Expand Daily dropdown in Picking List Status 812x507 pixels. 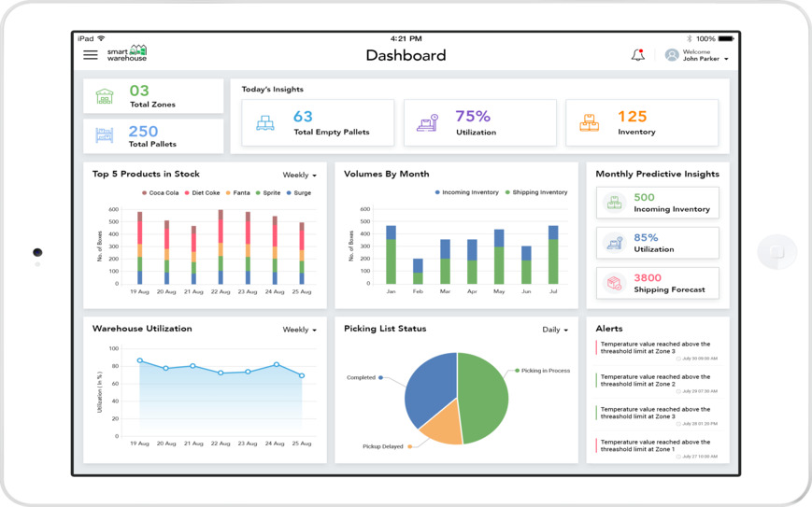tap(555, 330)
